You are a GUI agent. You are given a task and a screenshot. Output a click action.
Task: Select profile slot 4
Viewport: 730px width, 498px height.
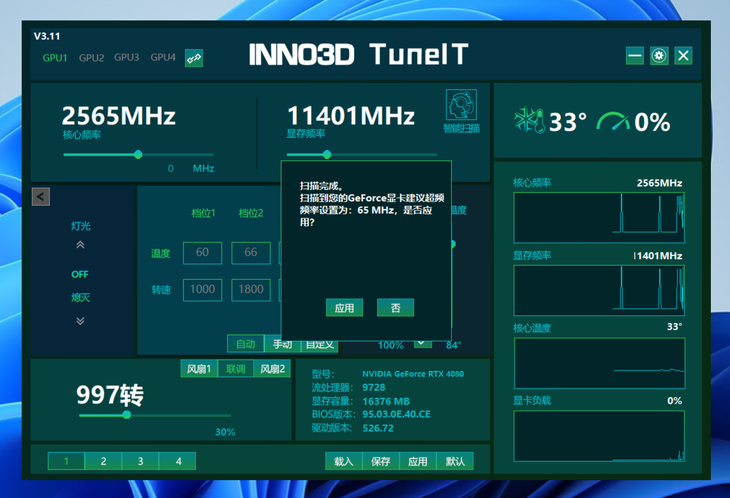(x=178, y=461)
